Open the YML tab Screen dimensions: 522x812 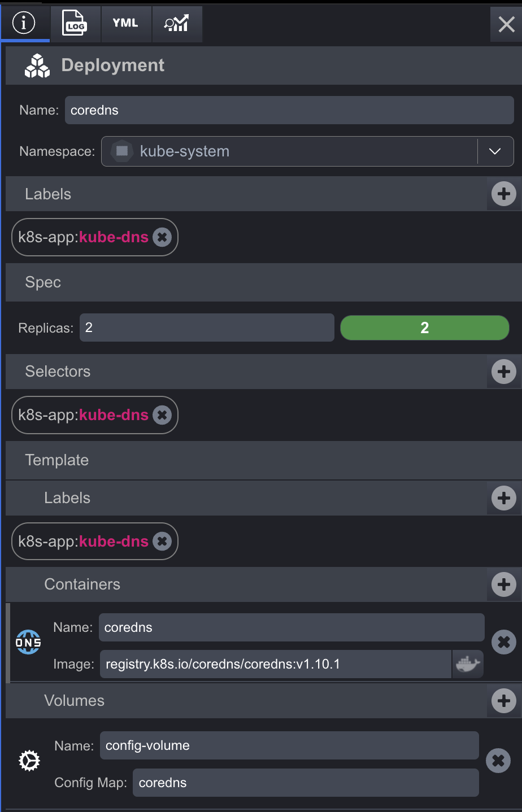[125, 24]
